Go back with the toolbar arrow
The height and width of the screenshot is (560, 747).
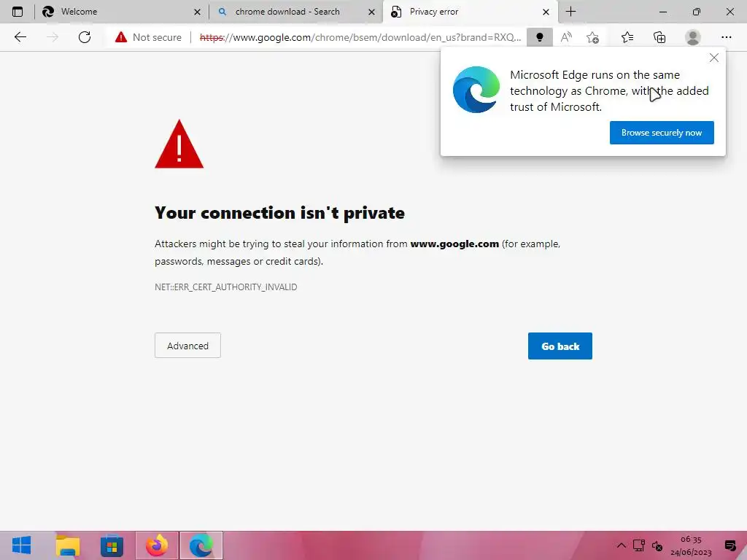[x=20, y=37]
